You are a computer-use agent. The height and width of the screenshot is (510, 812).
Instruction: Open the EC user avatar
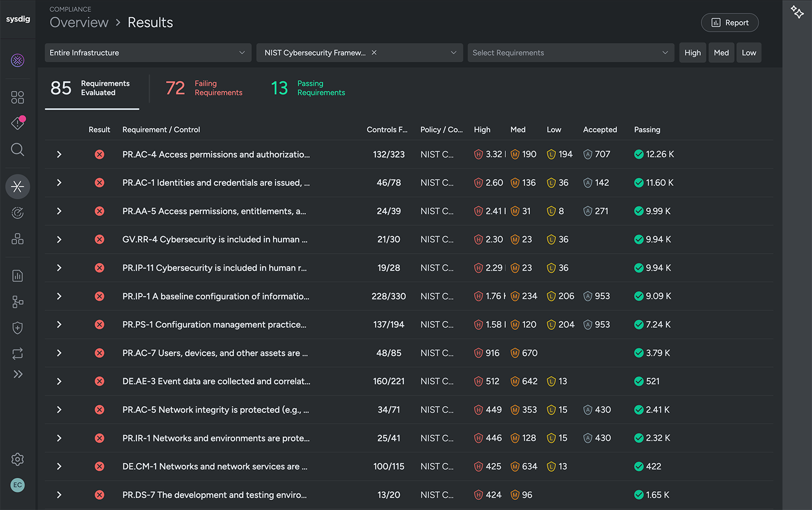(18, 485)
